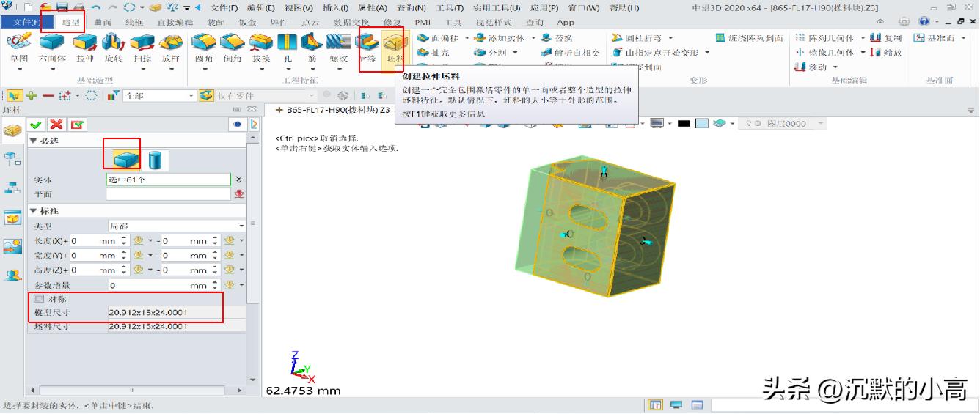
Task: Open the 视图(V) menu
Action: click(298, 8)
